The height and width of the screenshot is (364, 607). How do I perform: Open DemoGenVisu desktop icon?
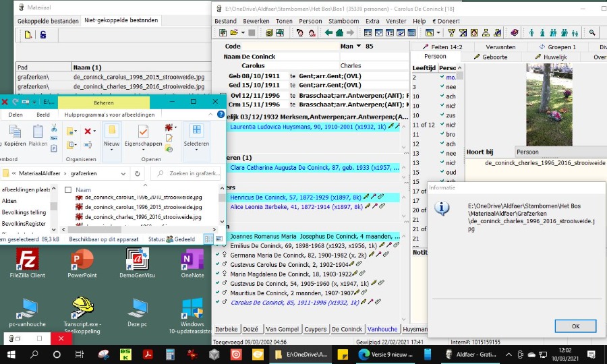coord(137,260)
